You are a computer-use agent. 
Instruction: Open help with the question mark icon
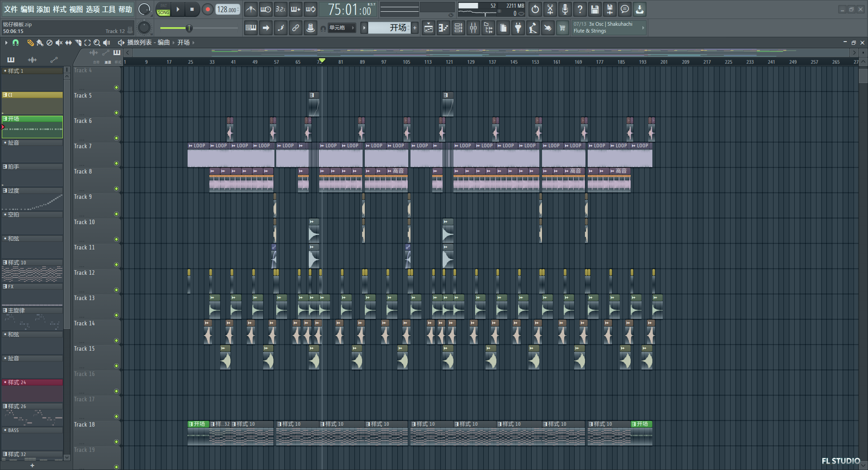coord(580,9)
